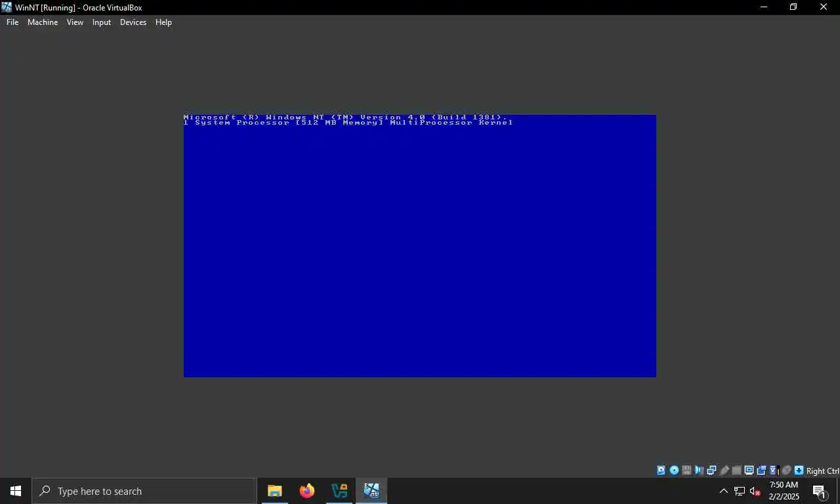The width and height of the screenshot is (840, 504).
Task: Click the floppy disk status icon
Action: (686, 471)
